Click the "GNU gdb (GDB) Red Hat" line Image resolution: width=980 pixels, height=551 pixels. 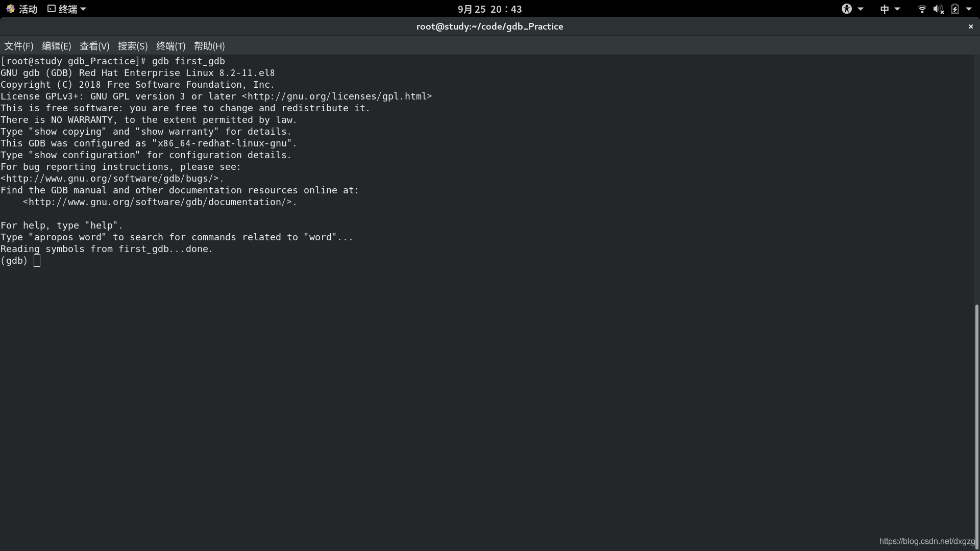(138, 73)
